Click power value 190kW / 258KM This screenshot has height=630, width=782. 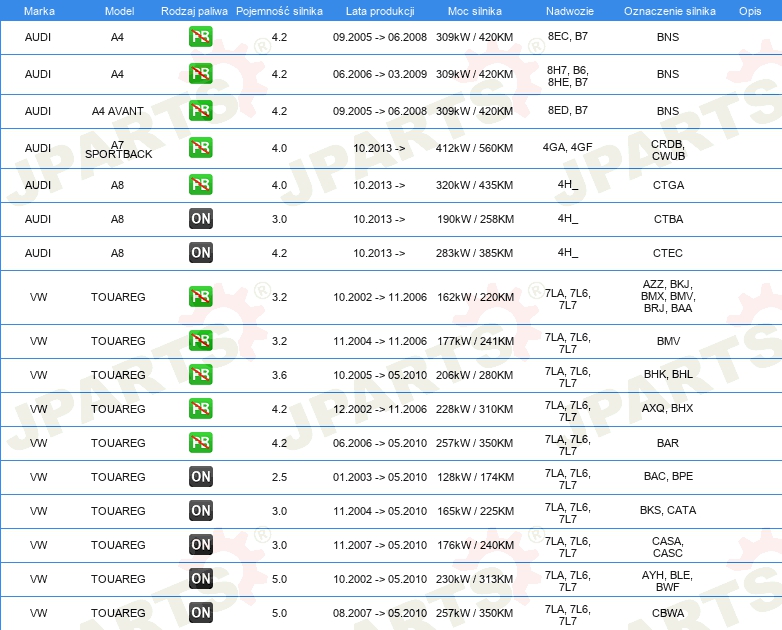[x=475, y=219]
